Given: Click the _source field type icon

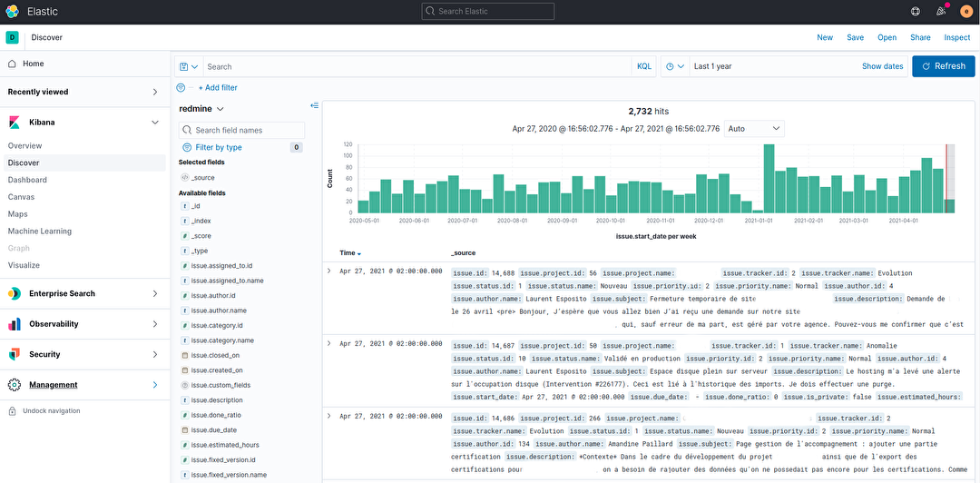Looking at the screenshot, I should [184, 178].
